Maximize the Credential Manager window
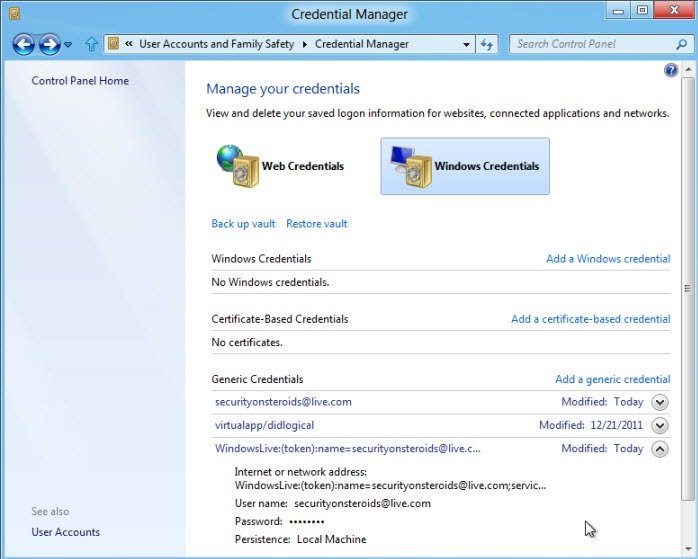This screenshot has width=698, height=559. tap(642, 11)
